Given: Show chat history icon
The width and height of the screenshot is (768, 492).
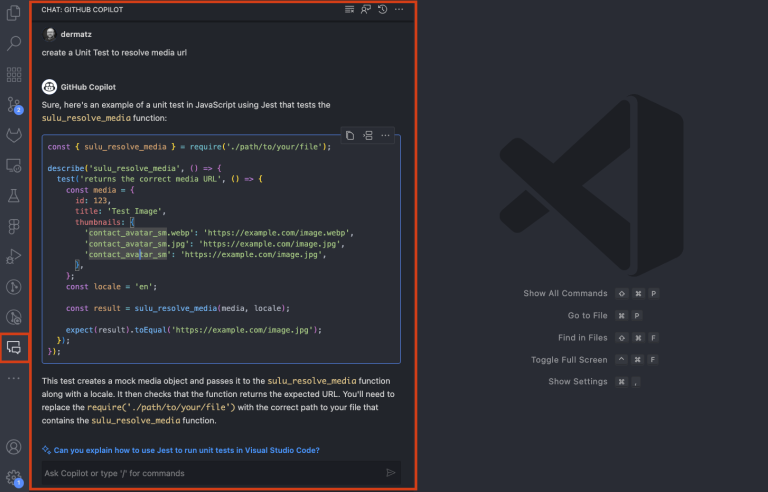Looking at the screenshot, I should tap(383, 9).
